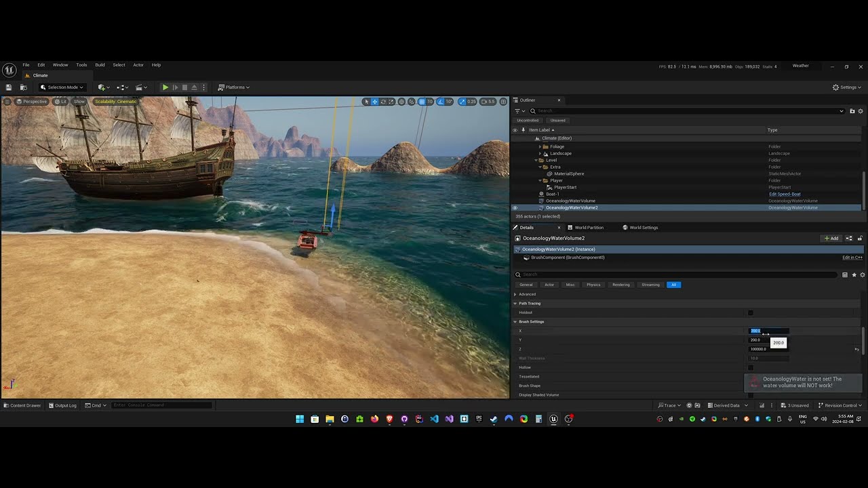Viewport: 868px width, 488px height.
Task: Open the quick add content icon dropdown
Action: click(103, 87)
